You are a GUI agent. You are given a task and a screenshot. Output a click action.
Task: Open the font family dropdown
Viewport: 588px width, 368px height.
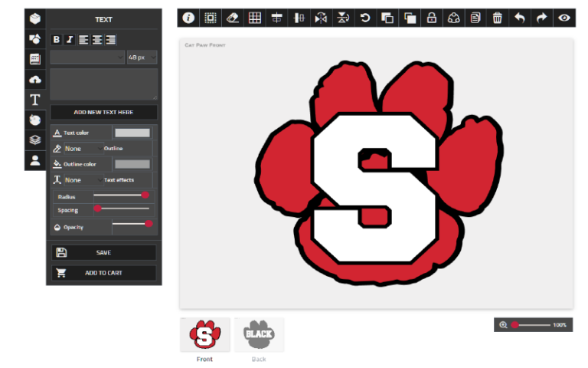coord(87,58)
